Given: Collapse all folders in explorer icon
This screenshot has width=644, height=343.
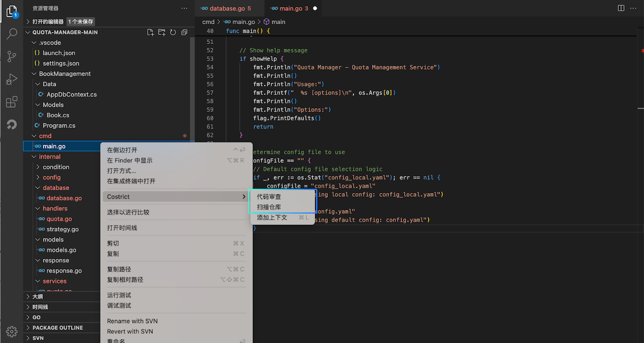Looking at the screenshot, I should (x=184, y=32).
